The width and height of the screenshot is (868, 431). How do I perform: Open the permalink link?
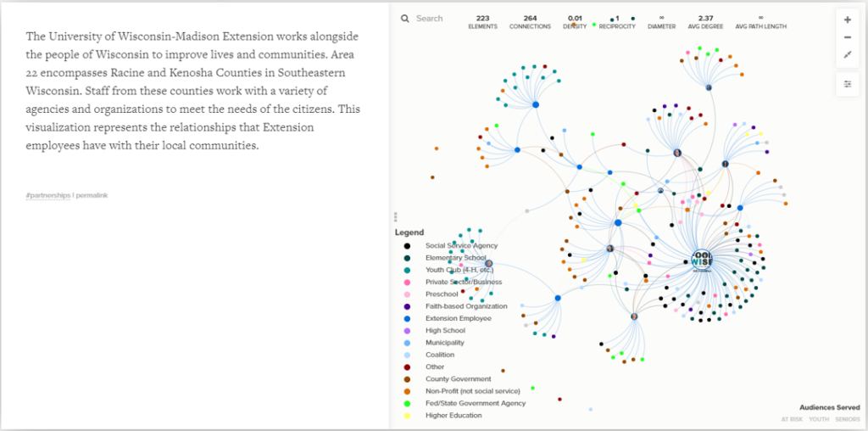[x=92, y=195]
